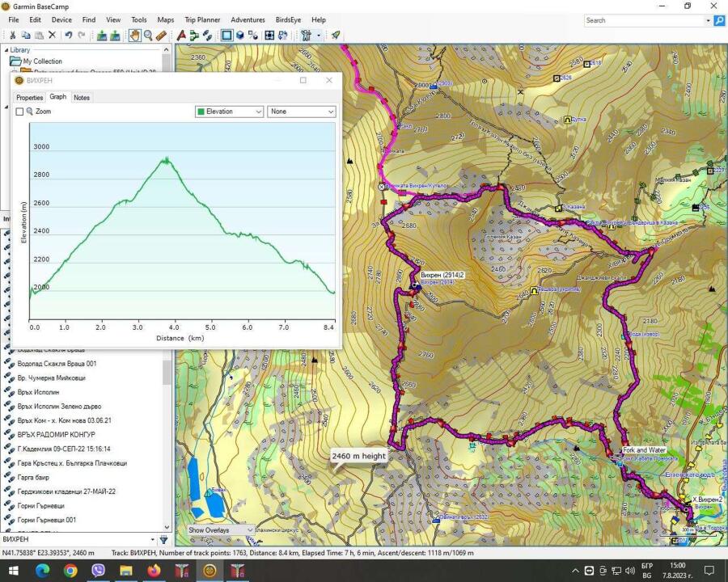This screenshot has width=728, height=582.
Task: Open the activity profile dropdown arrow
Action: pyautogui.click(x=319, y=36)
